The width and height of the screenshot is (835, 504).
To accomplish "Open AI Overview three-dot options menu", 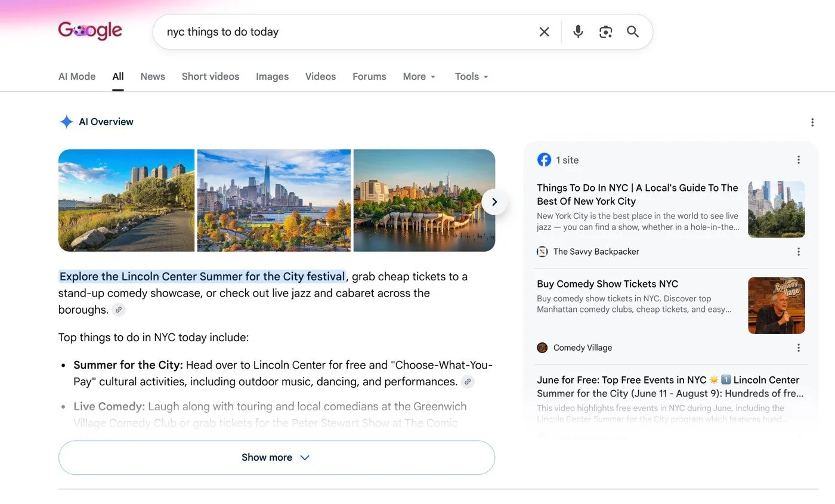I will (812, 122).
